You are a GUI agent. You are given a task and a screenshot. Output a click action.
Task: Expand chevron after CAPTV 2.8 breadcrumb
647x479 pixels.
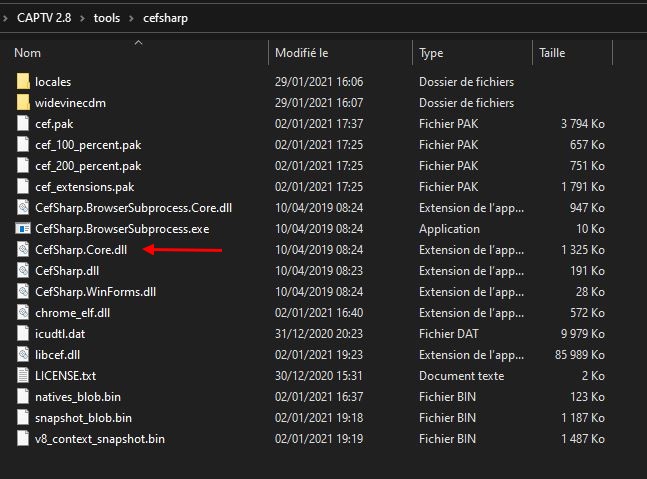click(83, 19)
